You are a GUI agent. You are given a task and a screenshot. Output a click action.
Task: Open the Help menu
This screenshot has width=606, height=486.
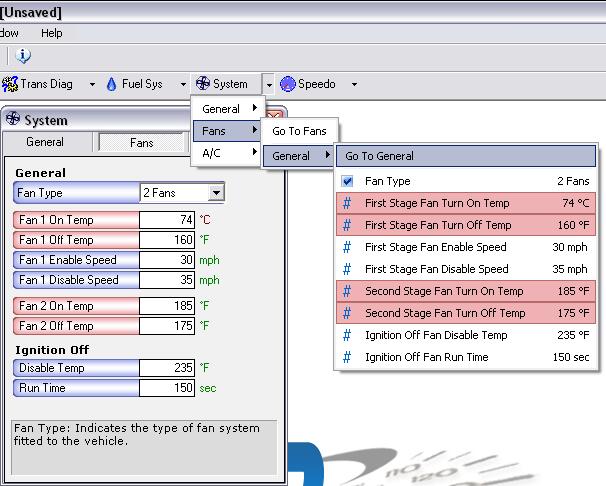click(51, 33)
